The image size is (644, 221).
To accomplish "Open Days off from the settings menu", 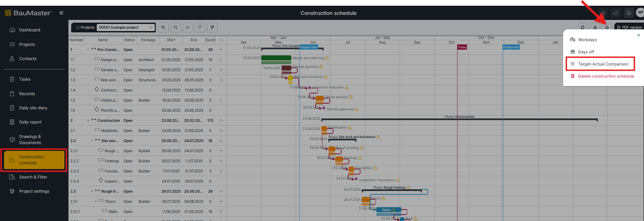I will coord(586,52).
